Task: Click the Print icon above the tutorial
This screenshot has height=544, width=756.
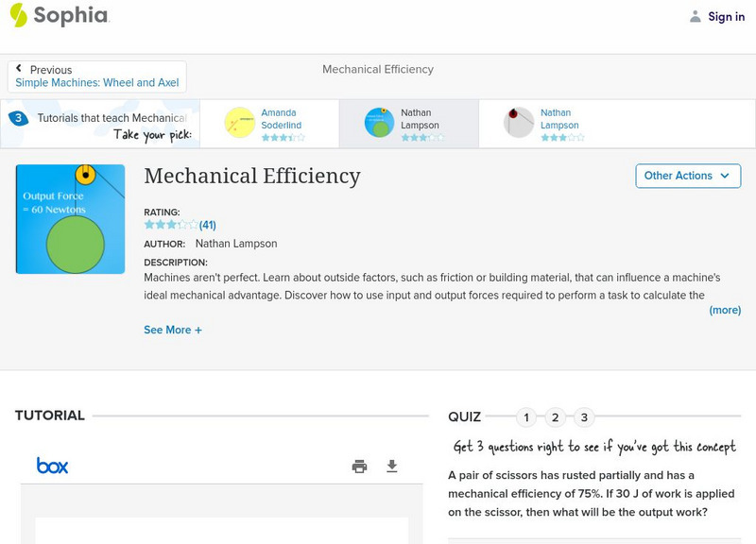Action: [359, 466]
